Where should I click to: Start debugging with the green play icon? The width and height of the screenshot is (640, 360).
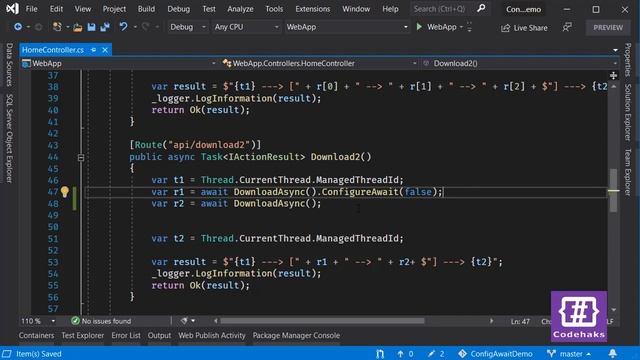point(419,27)
